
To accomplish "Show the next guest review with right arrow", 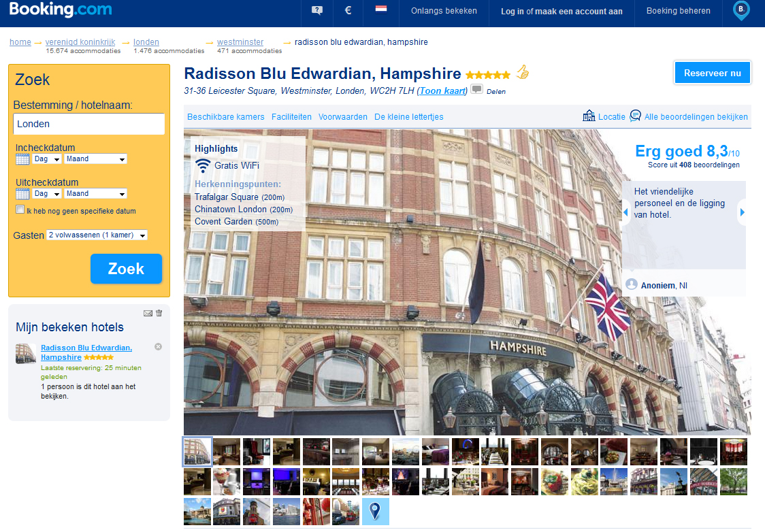I will 742,212.
